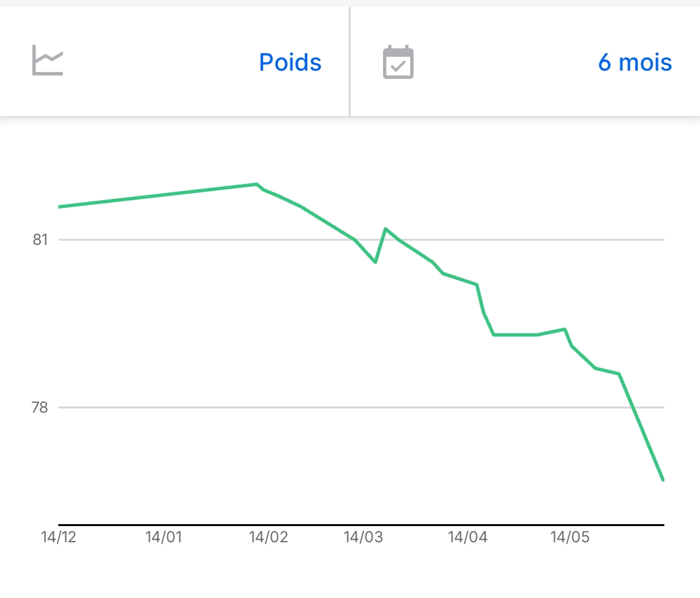700x598 pixels.
Task: Tap the leftmost starting point of the curve
Action: [x=60, y=207]
